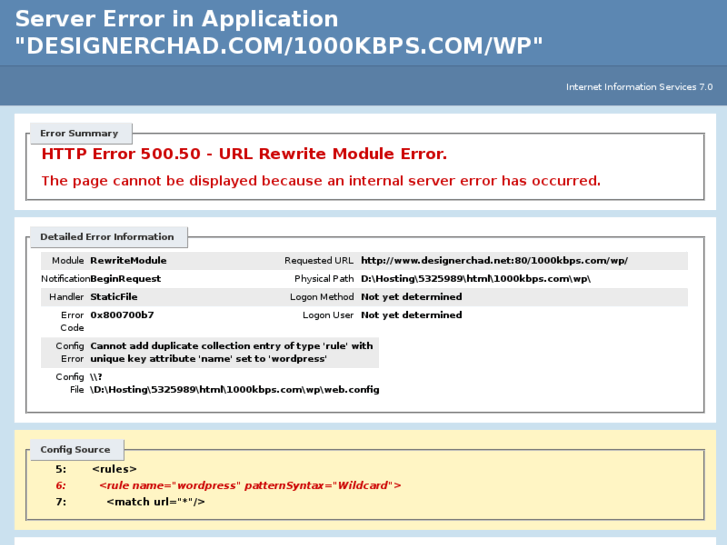The width and height of the screenshot is (727, 545).
Task: Click the 'Internet Information Services 7.0' text
Action: click(639, 87)
